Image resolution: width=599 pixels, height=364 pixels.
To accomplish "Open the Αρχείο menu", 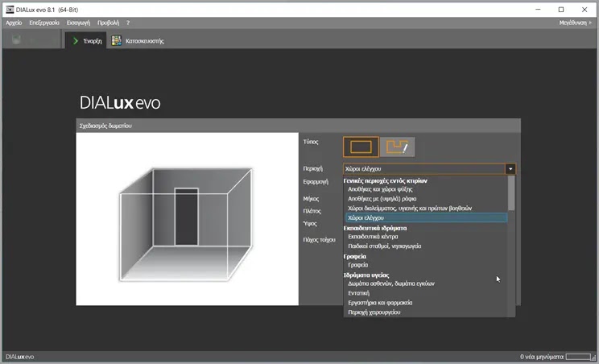I will click(x=14, y=23).
